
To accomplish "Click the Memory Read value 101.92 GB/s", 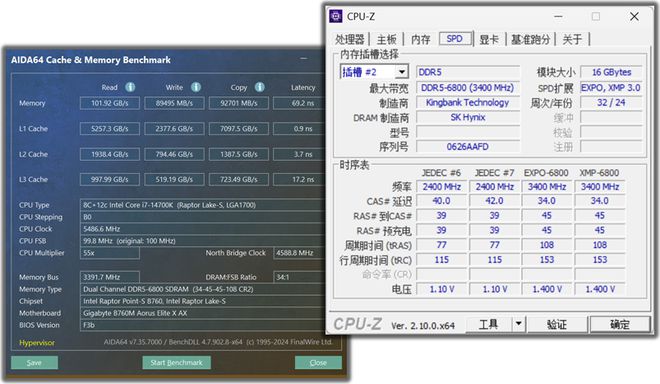I will (110, 103).
